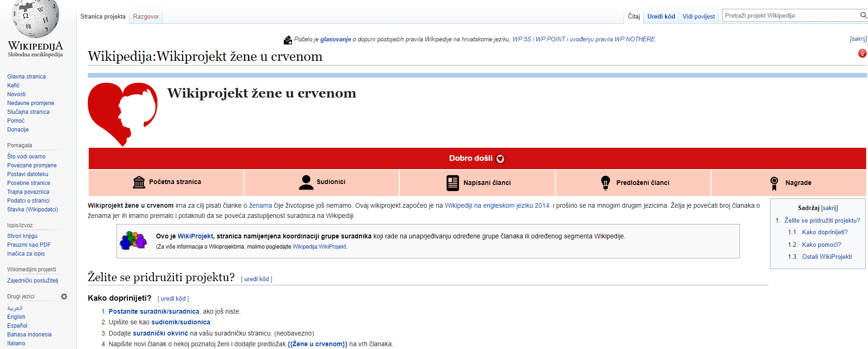This screenshot has width=868, height=349.
Task: Edit section Želite se pridružiti projektu
Action: click(257, 279)
